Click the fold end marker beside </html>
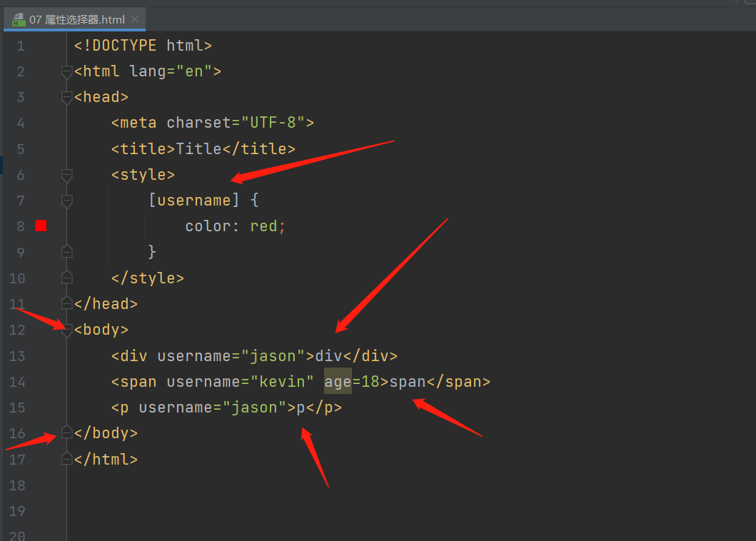 pos(67,458)
